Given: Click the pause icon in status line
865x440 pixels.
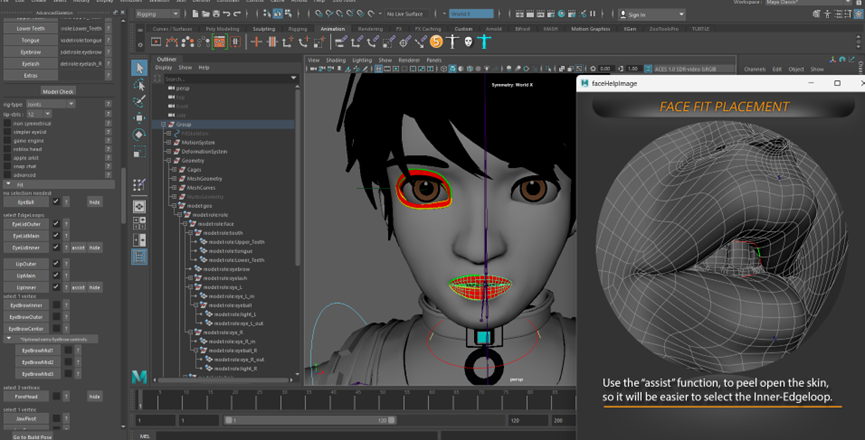Looking at the screenshot, I should pos(593,14).
